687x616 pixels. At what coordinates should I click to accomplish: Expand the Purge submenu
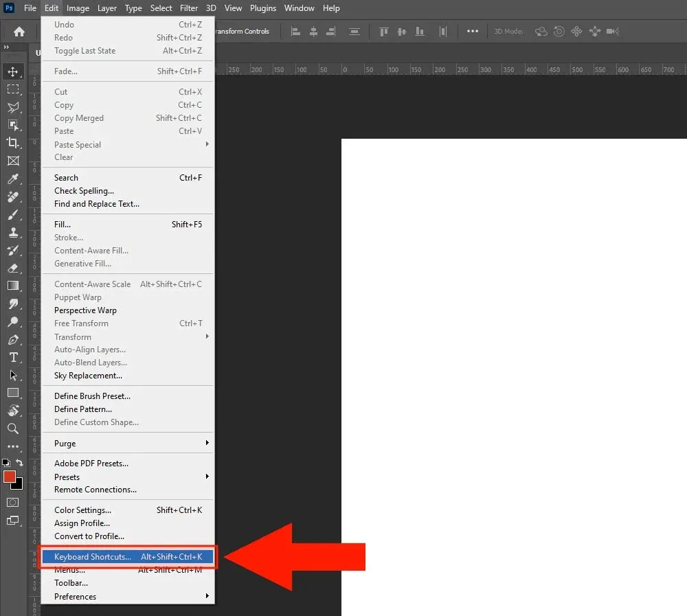point(128,444)
